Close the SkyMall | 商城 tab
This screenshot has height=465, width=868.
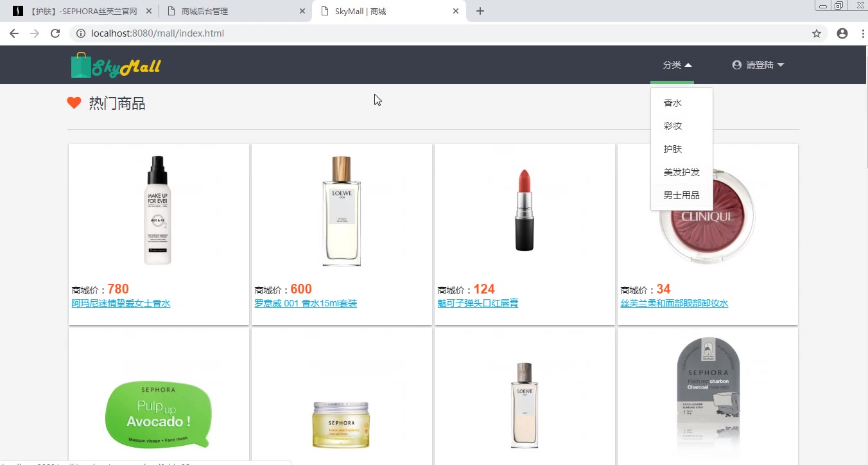[x=456, y=11]
